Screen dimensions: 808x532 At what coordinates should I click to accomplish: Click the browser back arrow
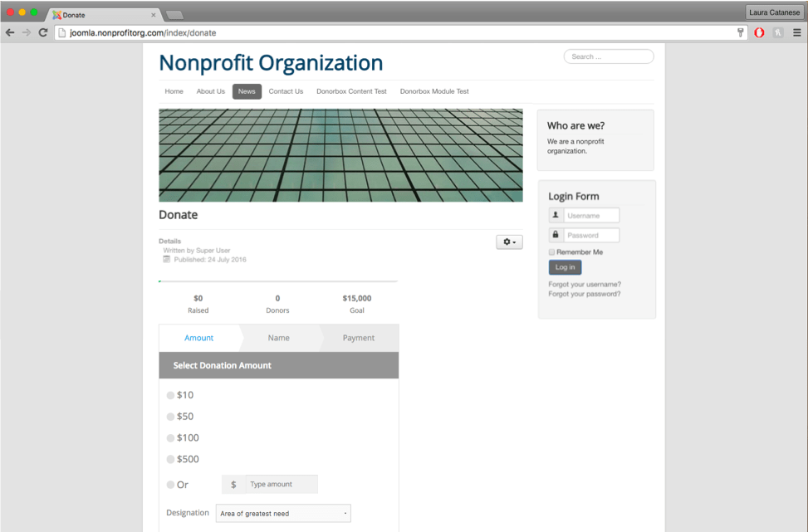(9, 32)
